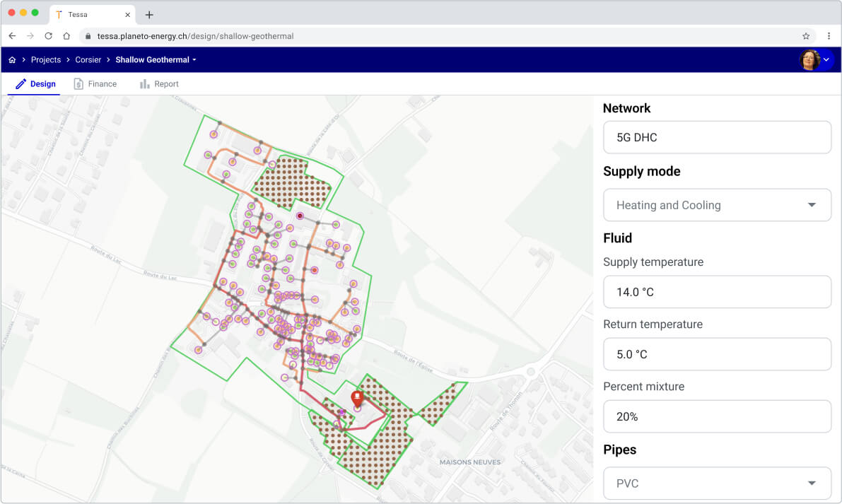Click the browser reload icon
The width and height of the screenshot is (842, 504).
click(x=48, y=35)
